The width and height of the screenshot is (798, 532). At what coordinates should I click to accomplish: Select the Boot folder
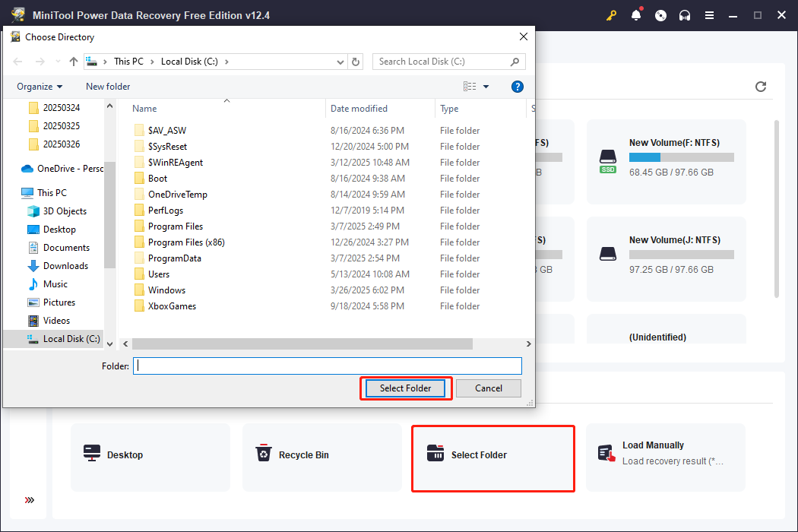[157, 178]
